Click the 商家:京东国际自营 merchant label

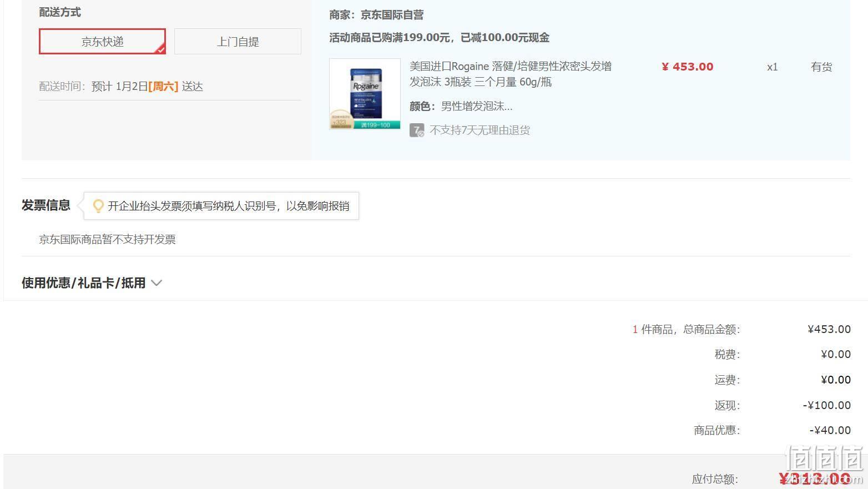coord(376,15)
